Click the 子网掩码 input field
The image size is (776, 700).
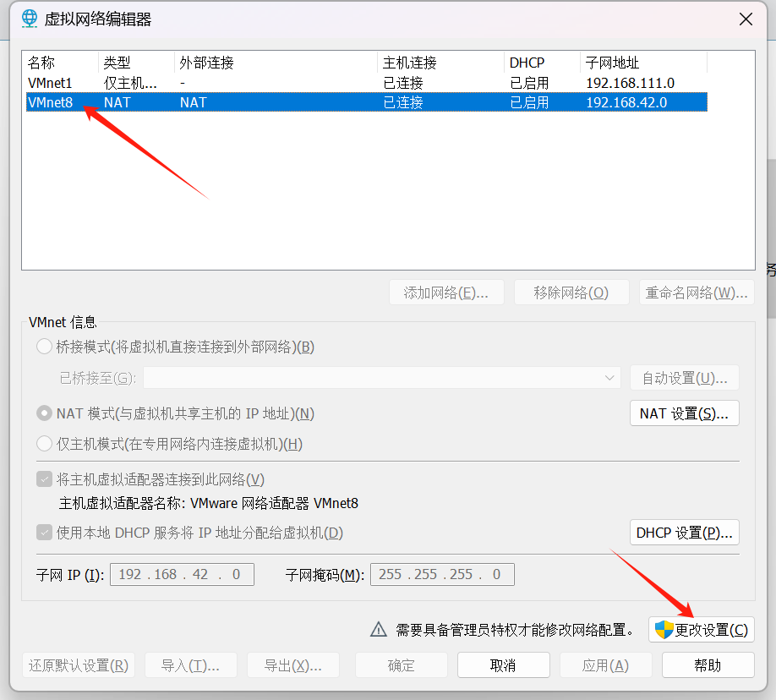(x=442, y=574)
